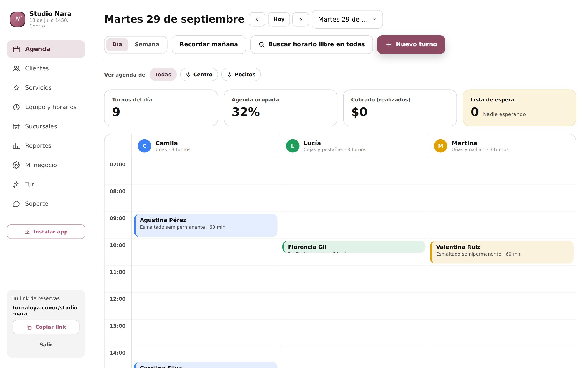Go to the next day arrow
The height and width of the screenshot is (368, 588).
pyautogui.click(x=301, y=19)
